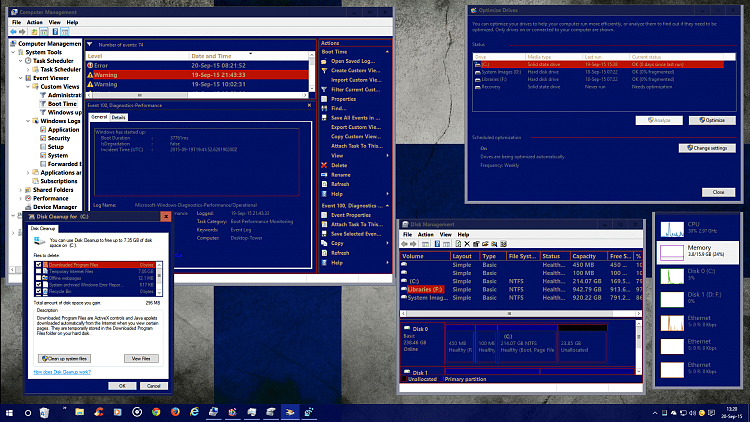Screen dimensions: 750x422
Task: Open File Explorer from the taskbar
Action: (x=79, y=412)
